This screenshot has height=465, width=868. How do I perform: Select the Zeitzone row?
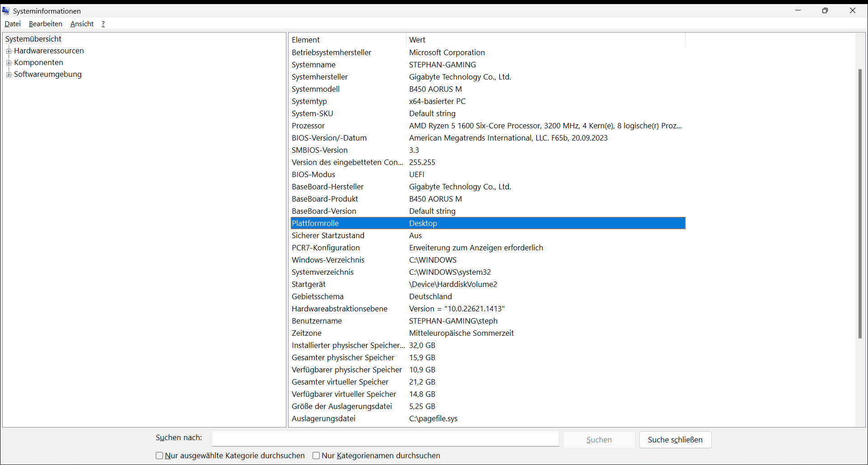pos(488,333)
